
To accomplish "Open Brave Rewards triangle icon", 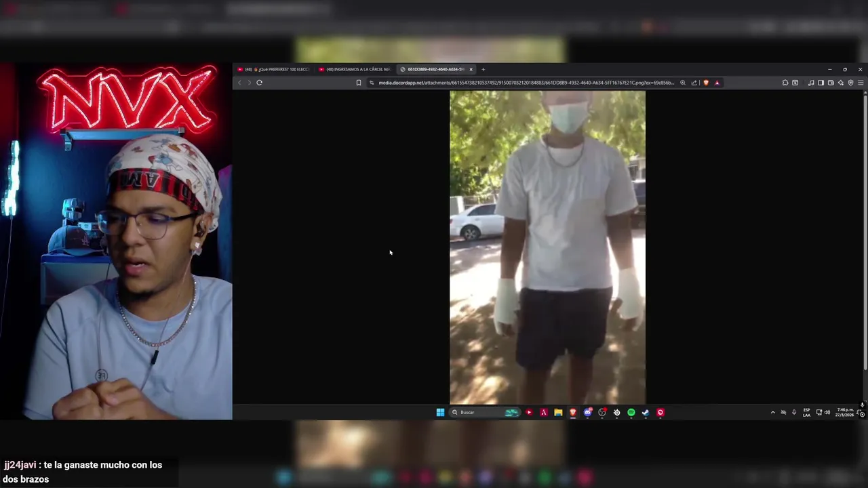I will [717, 83].
